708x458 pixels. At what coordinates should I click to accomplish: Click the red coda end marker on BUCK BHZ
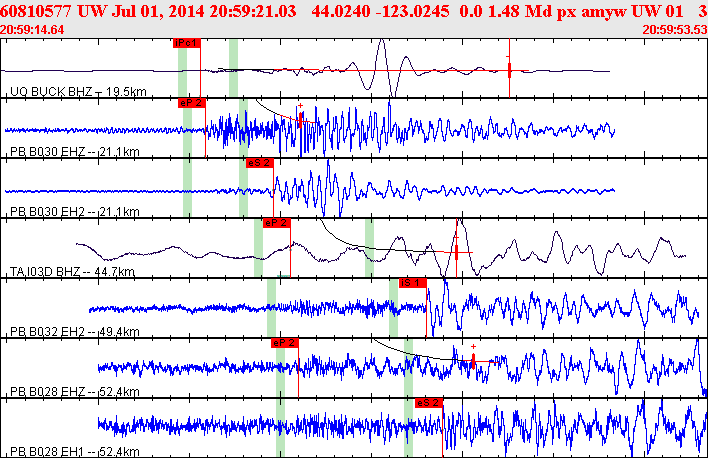(x=509, y=70)
